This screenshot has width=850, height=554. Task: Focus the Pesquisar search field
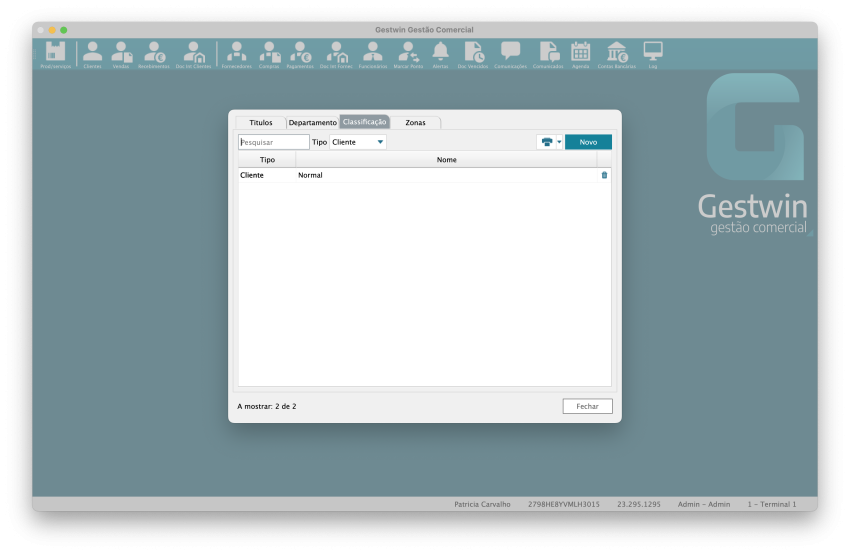pyautogui.click(x=274, y=142)
